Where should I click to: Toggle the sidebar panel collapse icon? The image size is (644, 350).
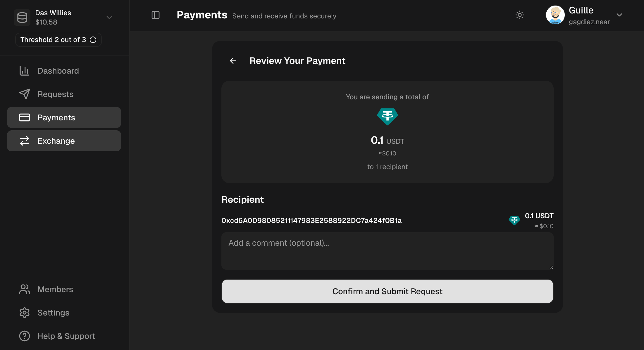(155, 15)
